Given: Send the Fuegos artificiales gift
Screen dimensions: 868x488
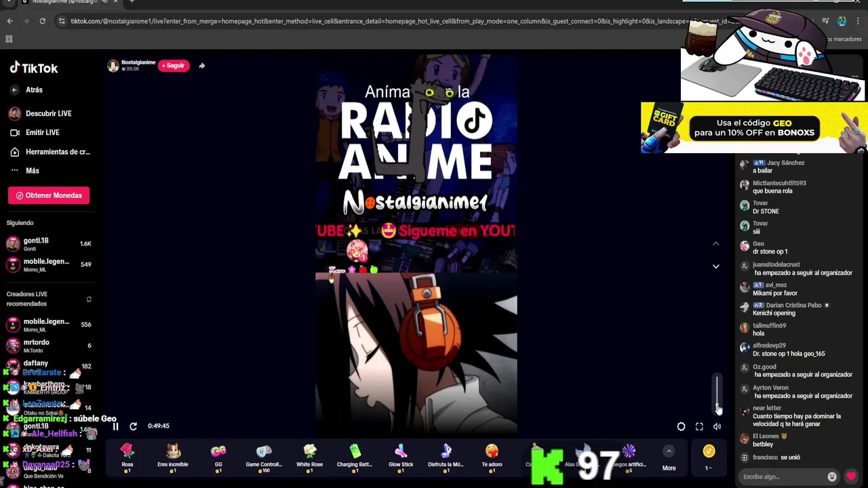Looking at the screenshot, I should (629, 457).
